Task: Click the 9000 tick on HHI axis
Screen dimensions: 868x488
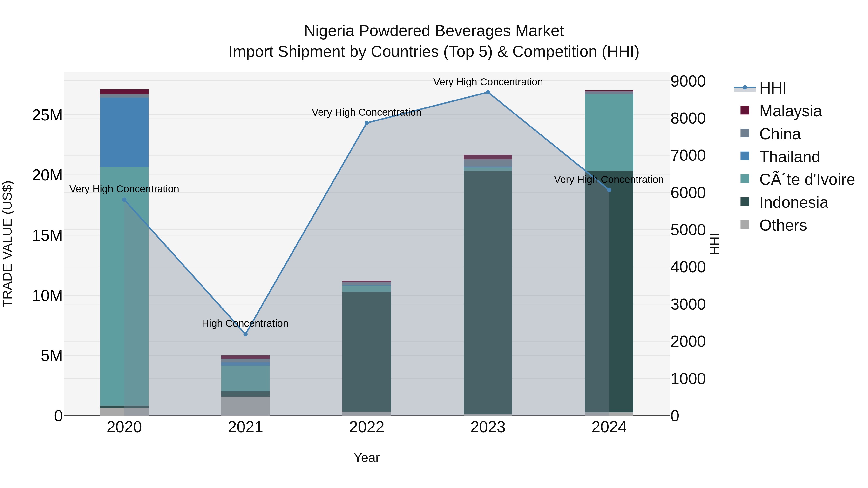Action: click(688, 81)
